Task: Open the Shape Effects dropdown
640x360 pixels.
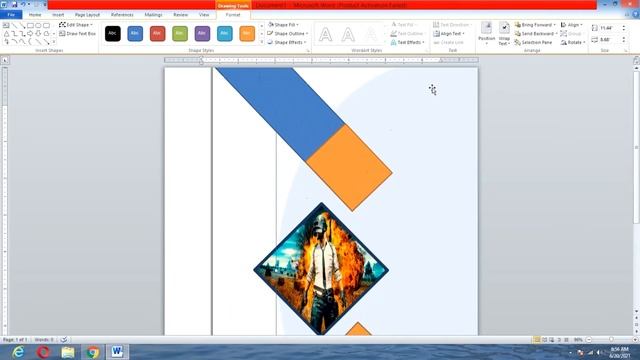Action: point(287,42)
